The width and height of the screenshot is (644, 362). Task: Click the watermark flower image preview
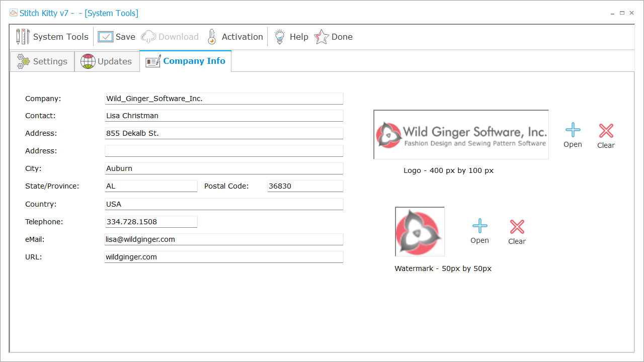tap(420, 232)
